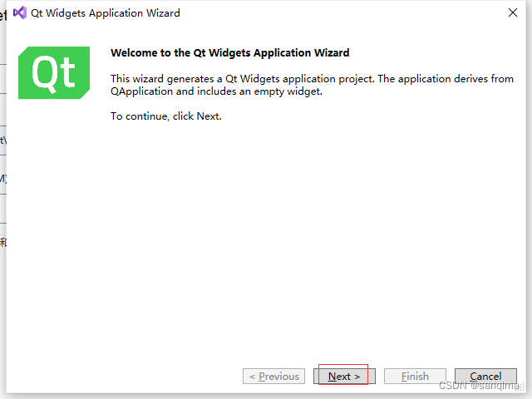The image size is (532, 399).
Task: Click the disabled Previous button
Action: pyautogui.click(x=273, y=377)
